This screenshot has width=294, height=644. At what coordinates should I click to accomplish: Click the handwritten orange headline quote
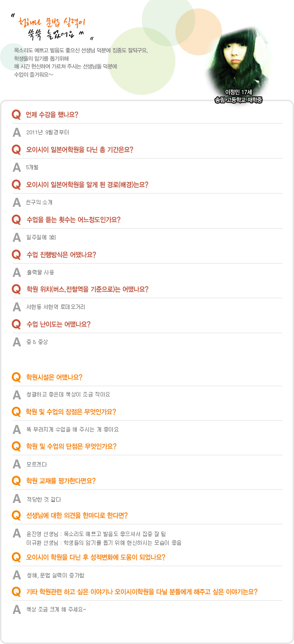[x=53, y=28]
